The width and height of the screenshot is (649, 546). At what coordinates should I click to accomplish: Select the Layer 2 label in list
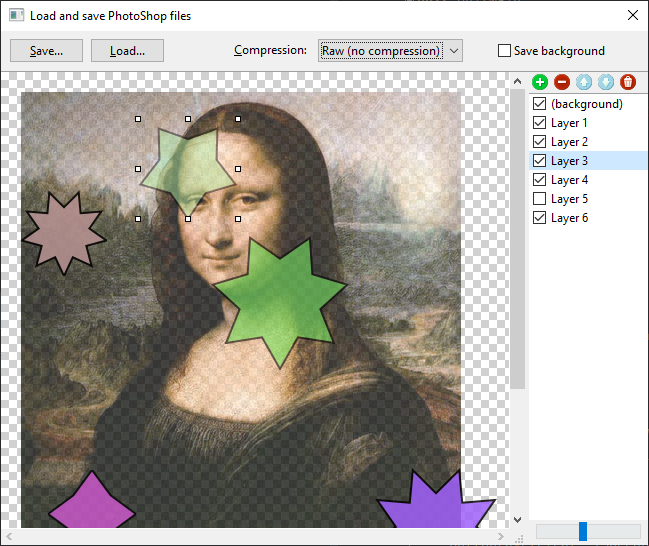(x=569, y=142)
